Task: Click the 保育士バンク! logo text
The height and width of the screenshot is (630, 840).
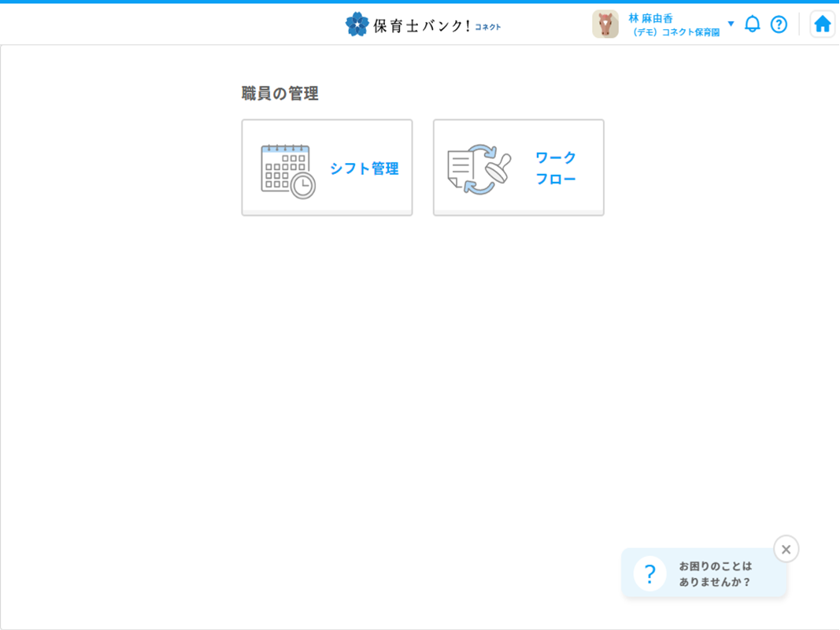Action: click(x=421, y=25)
